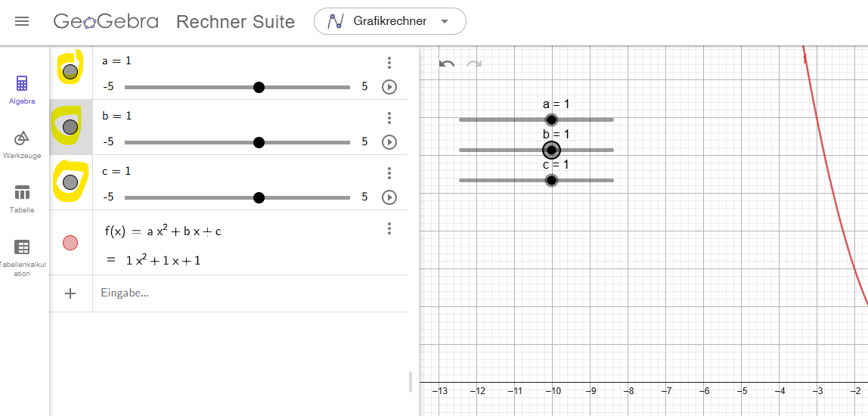Play animation for slider b
868x416 pixels.
pyautogui.click(x=389, y=142)
